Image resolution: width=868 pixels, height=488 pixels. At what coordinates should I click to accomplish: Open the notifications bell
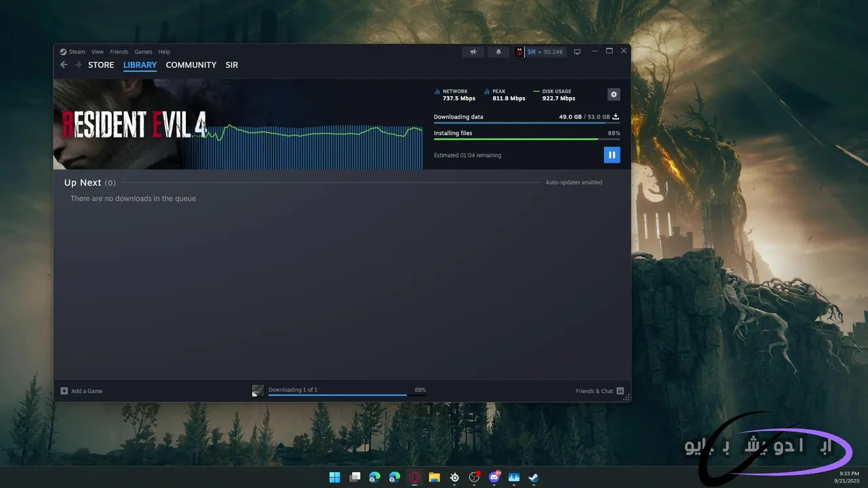498,52
